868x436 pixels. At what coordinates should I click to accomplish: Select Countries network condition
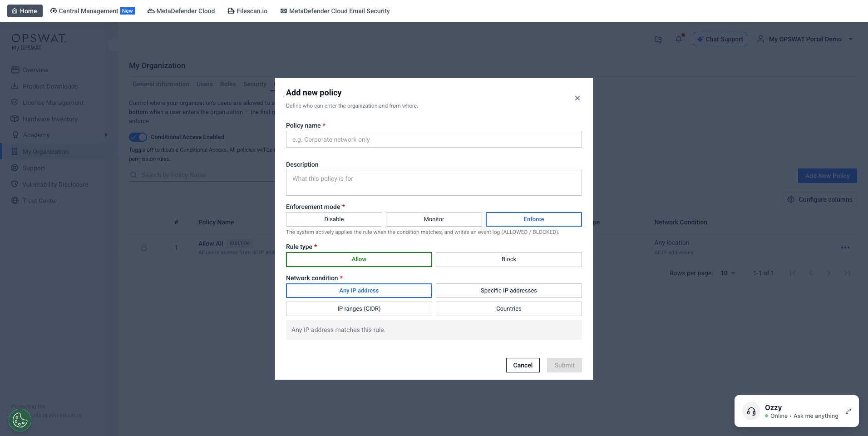coord(508,309)
